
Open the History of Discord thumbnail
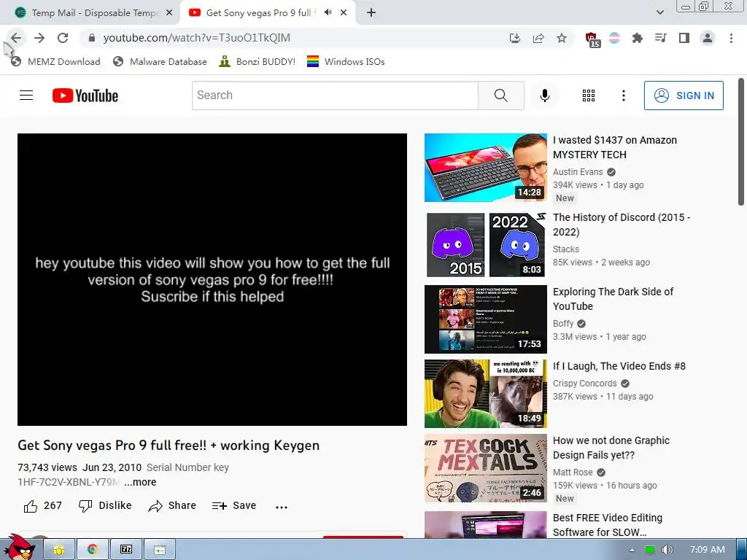485,245
